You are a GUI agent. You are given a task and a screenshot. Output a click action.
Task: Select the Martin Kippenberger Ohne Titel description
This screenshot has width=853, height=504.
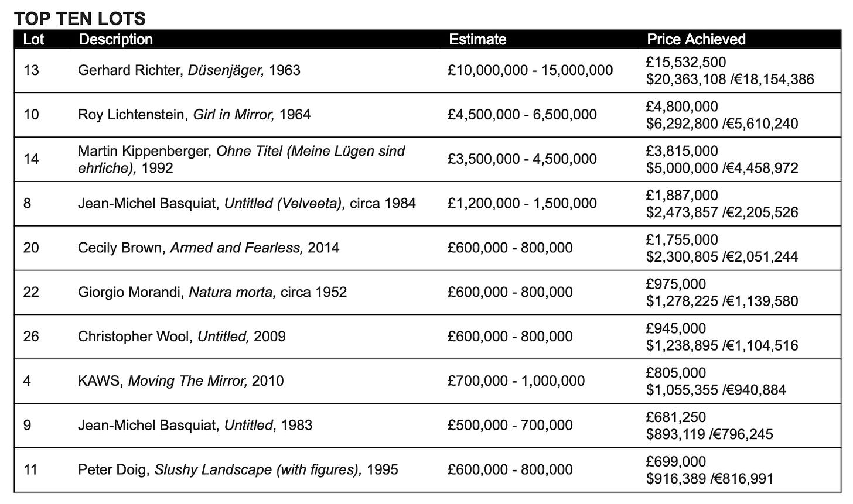pyautogui.click(x=241, y=159)
